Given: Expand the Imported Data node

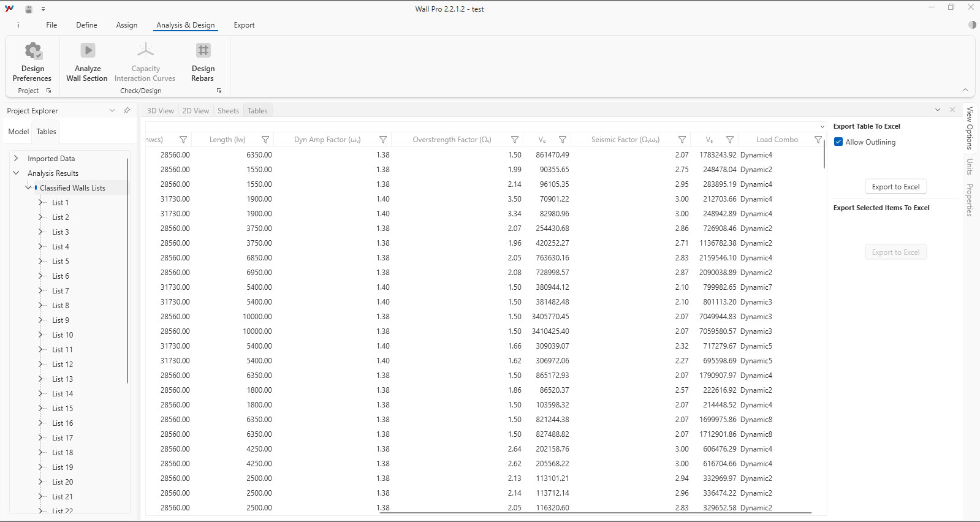Looking at the screenshot, I should (16, 159).
